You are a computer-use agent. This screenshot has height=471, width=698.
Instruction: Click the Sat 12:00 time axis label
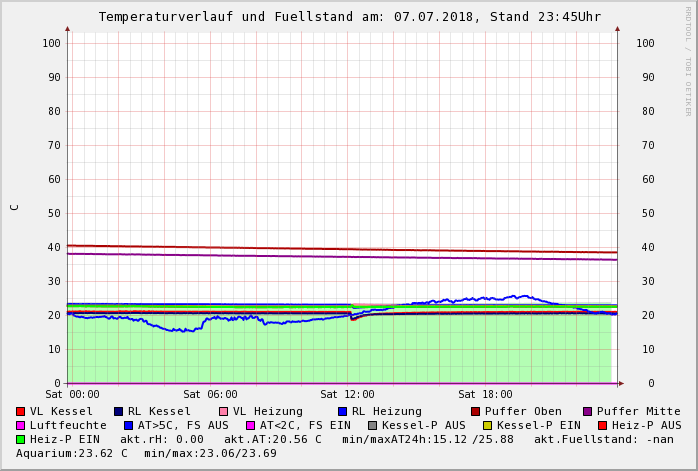coord(347,395)
